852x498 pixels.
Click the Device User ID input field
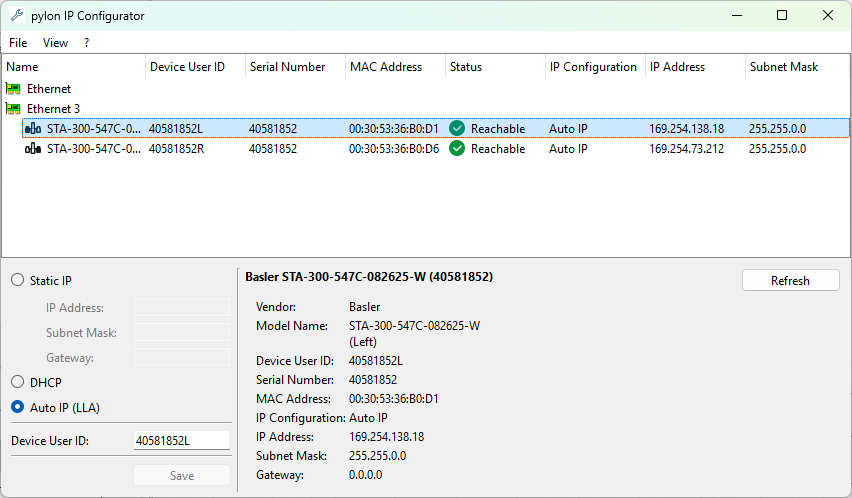[182, 440]
